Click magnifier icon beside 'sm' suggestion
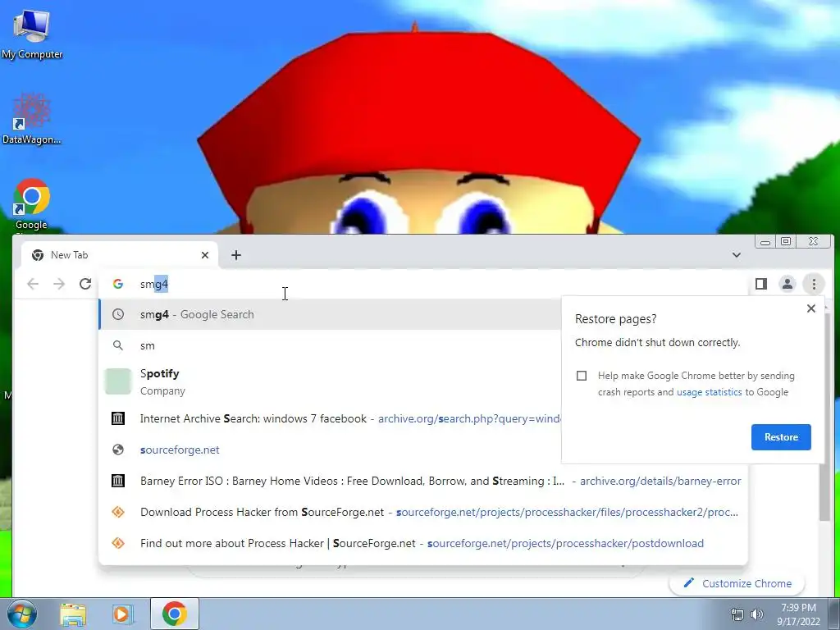Screen dimensions: 840x630 118,345
